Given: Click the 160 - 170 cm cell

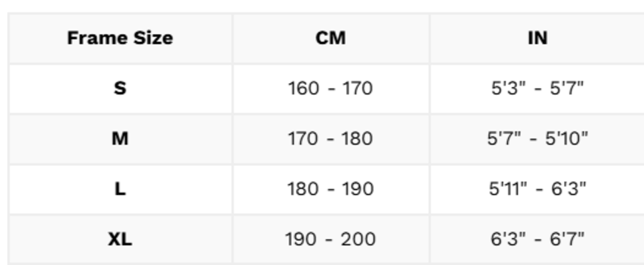Looking at the screenshot, I should (331, 88).
